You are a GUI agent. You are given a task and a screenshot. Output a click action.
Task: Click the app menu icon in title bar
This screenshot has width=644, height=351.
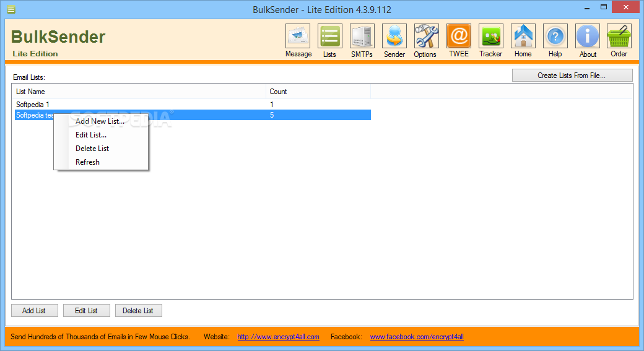tap(11, 9)
